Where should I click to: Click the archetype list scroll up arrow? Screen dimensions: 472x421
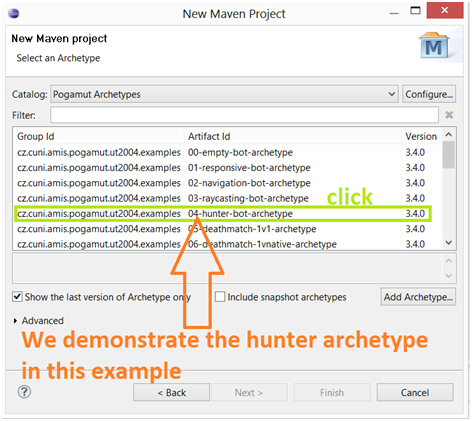pyautogui.click(x=449, y=135)
